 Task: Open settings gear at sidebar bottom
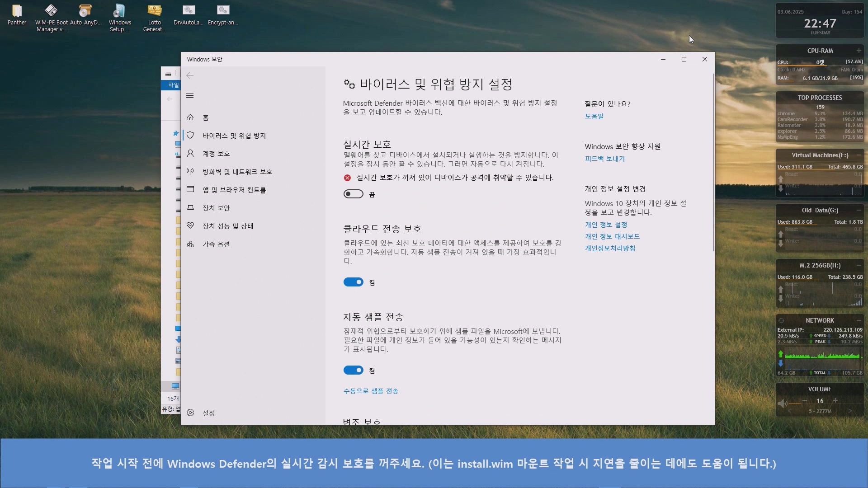click(190, 413)
